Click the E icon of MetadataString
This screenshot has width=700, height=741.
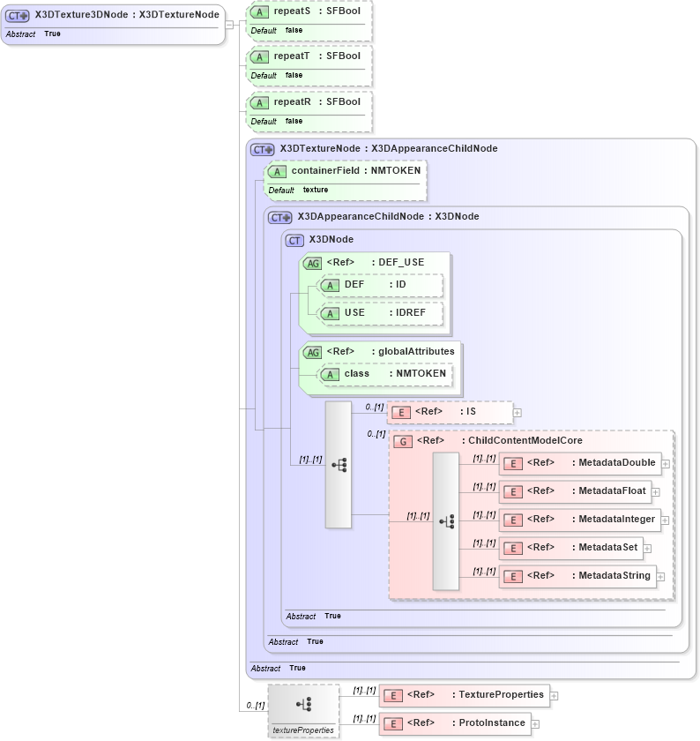513,577
